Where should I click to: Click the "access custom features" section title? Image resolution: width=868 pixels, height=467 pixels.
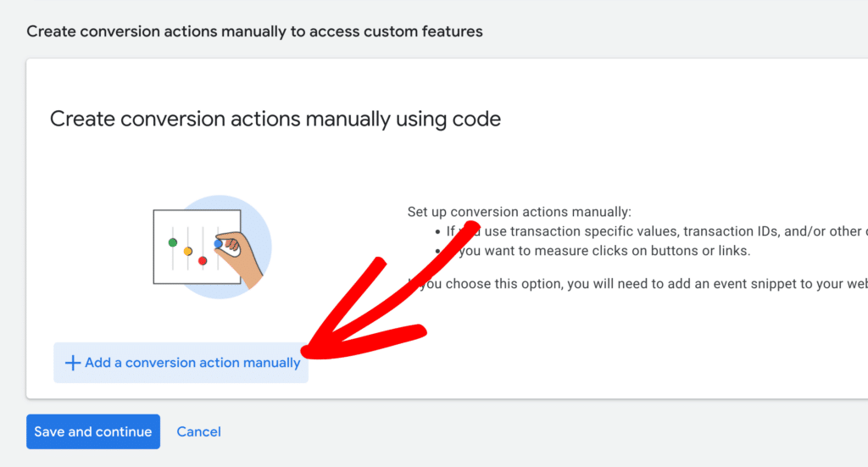coord(254,31)
